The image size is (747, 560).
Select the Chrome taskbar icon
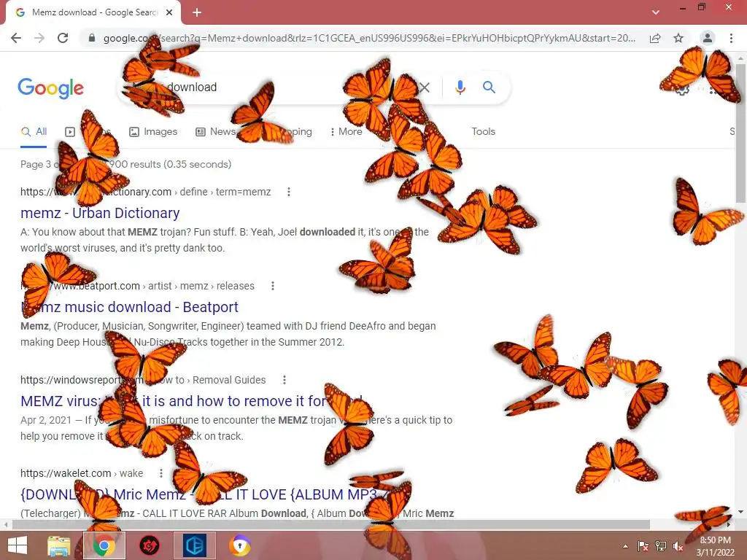(104, 545)
